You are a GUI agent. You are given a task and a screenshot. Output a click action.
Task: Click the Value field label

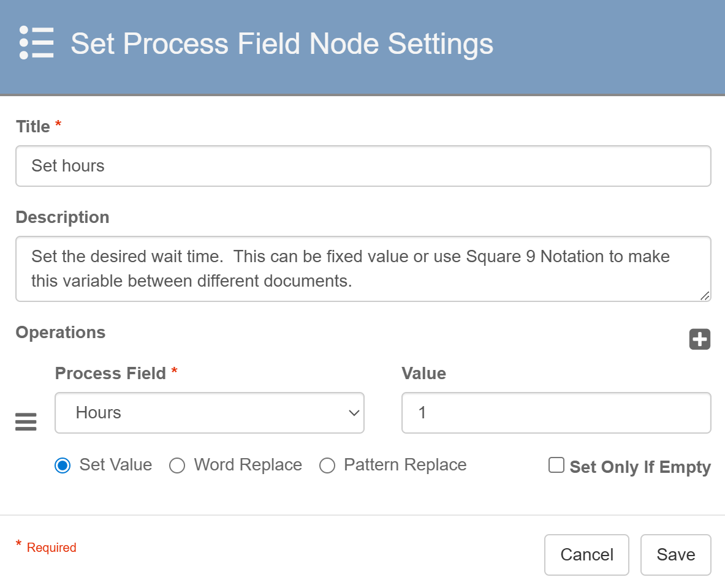pyautogui.click(x=423, y=374)
